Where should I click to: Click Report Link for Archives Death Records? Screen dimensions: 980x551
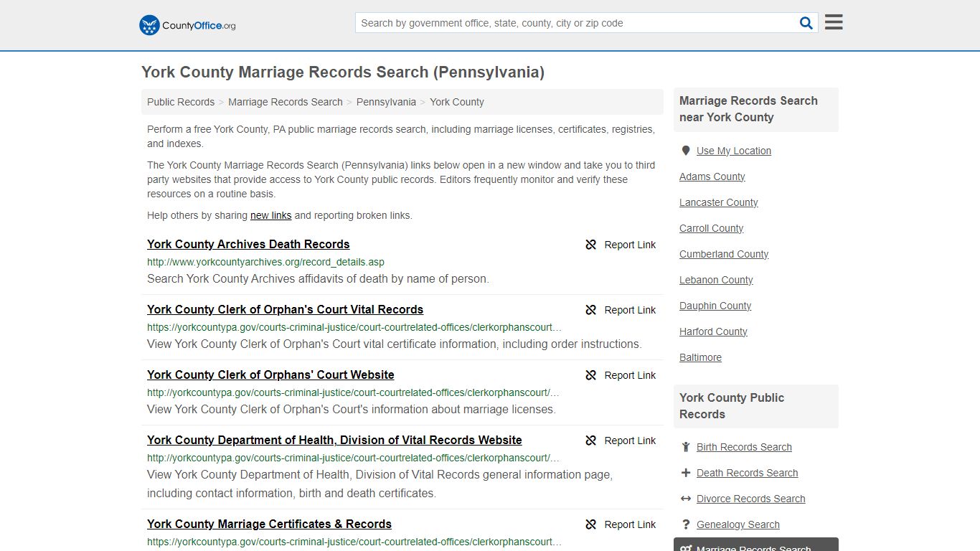pyautogui.click(x=630, y=245)
